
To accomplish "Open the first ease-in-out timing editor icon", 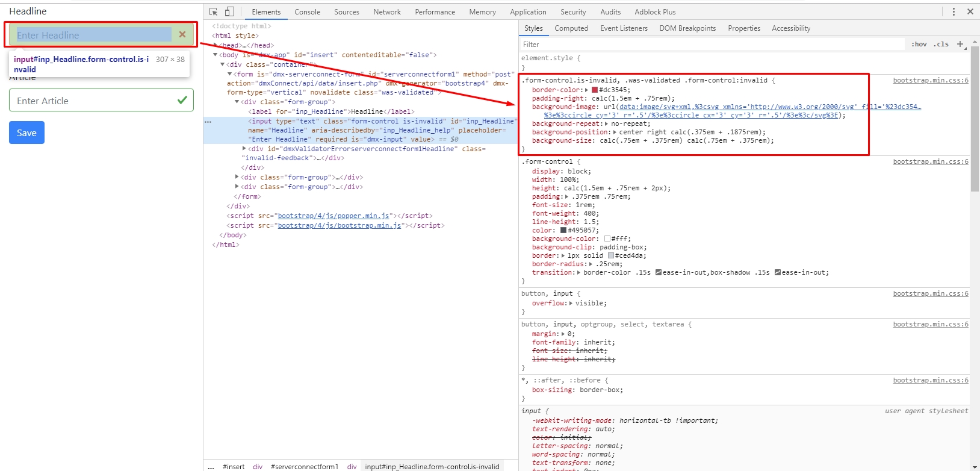I will pyautogui.click(x=659, y=273).
